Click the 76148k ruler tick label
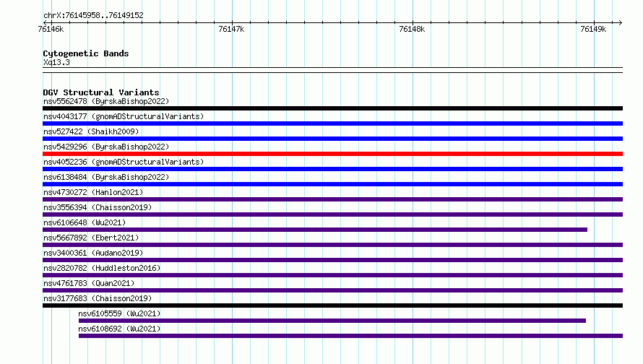This screenshot has width=643, height=364. pos(412,29)
